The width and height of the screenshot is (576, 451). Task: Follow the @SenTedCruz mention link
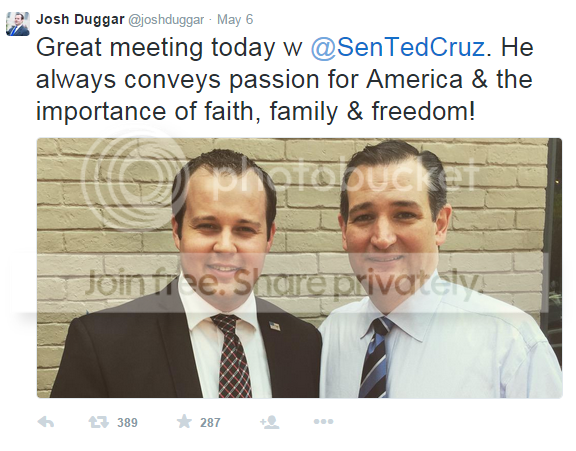point(398,48)
